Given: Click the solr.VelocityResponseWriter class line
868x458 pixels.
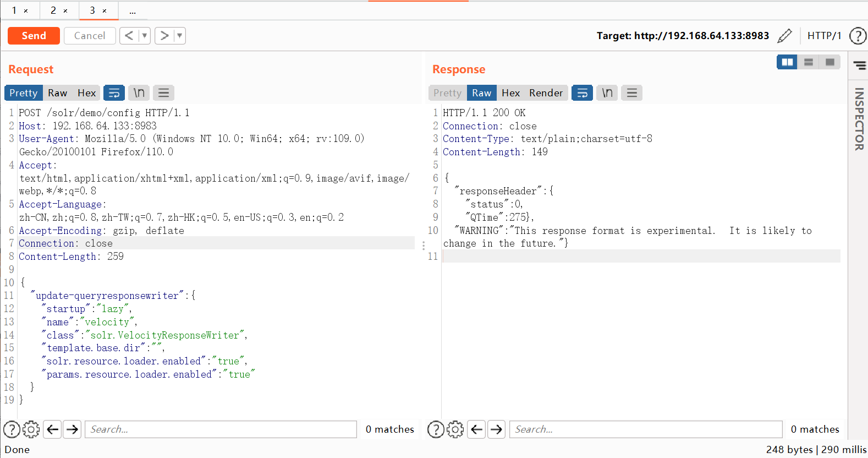Looking at the screenshot, I should click(x=144, y=335).
